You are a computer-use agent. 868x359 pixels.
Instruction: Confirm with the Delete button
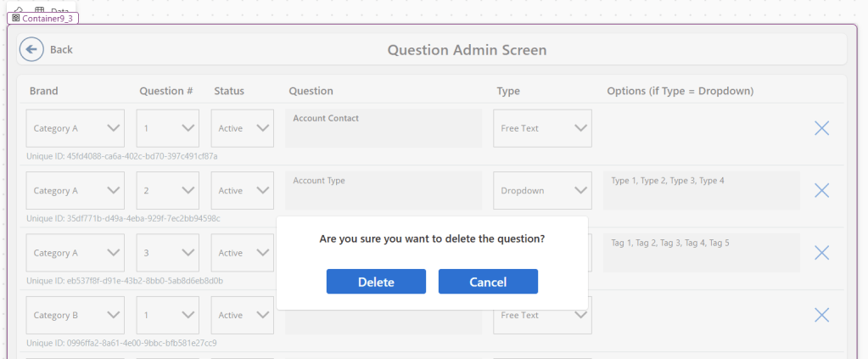(376, 282)
